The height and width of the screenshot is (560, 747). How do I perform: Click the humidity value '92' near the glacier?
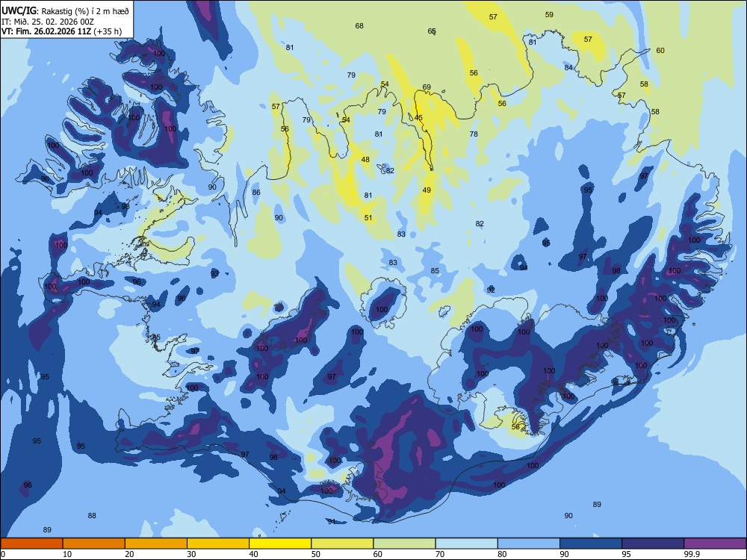pos(491,290)
